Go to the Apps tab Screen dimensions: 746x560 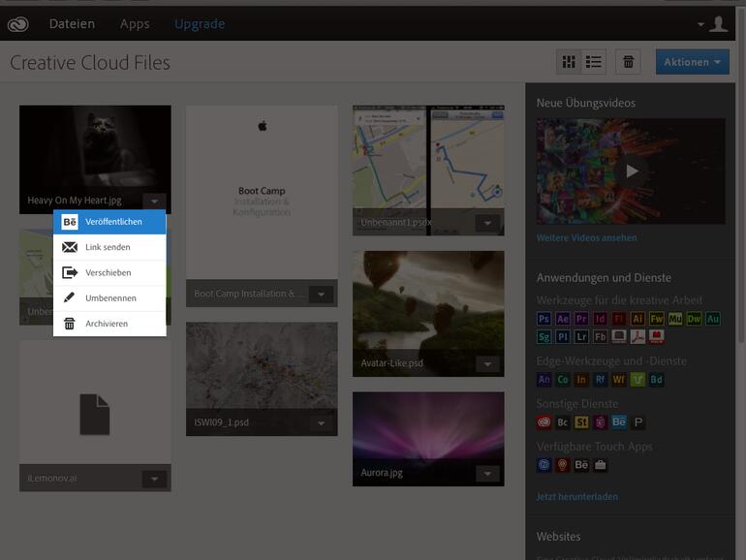(x=135, y=24)
